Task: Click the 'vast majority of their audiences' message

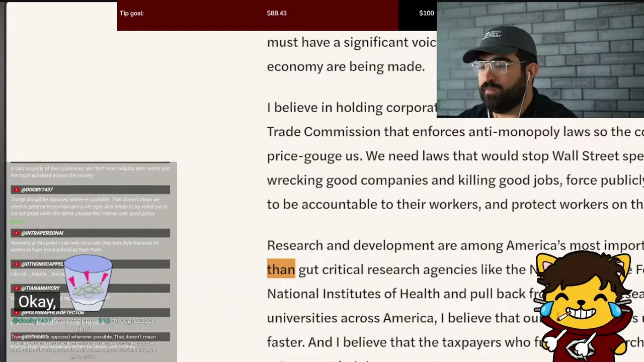Action: 90,172
